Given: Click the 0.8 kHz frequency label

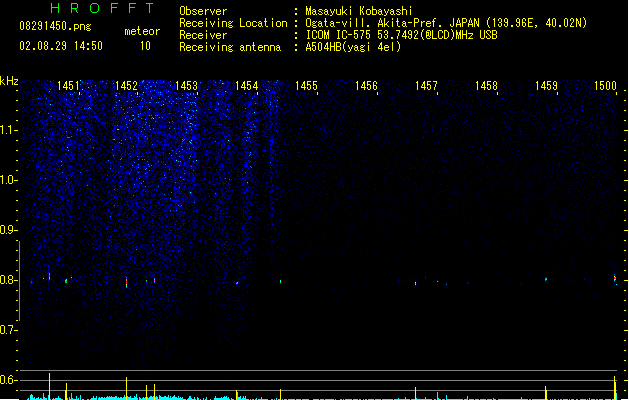Looking at the screenshot, I should point(8,280).
